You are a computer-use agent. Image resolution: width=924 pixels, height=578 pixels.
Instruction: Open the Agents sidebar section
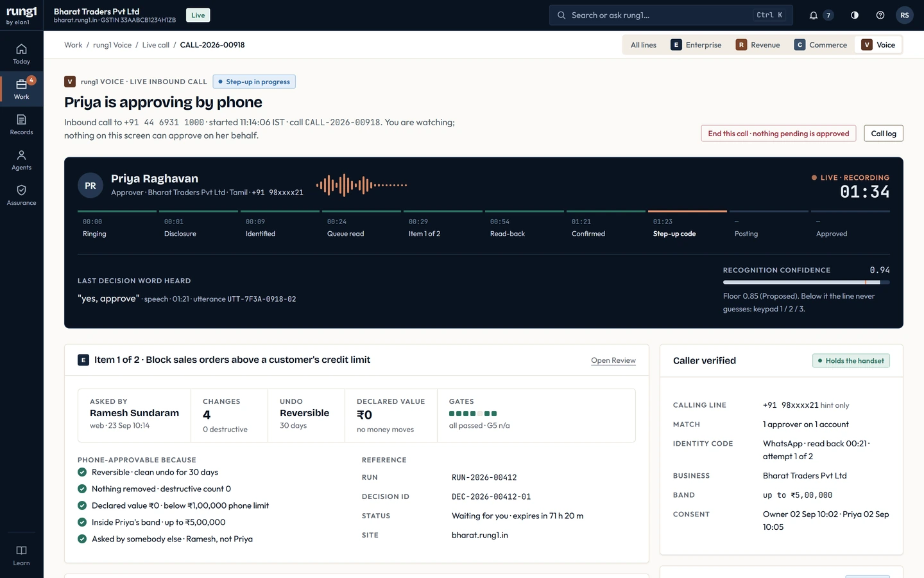pyautogui.click(x=21, y=160)
